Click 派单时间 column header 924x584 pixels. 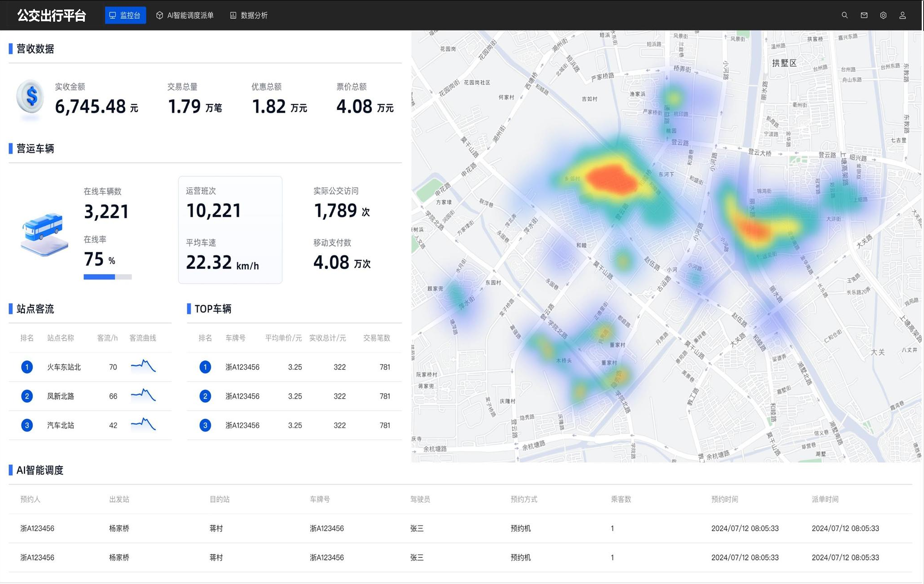coord(825,499)
